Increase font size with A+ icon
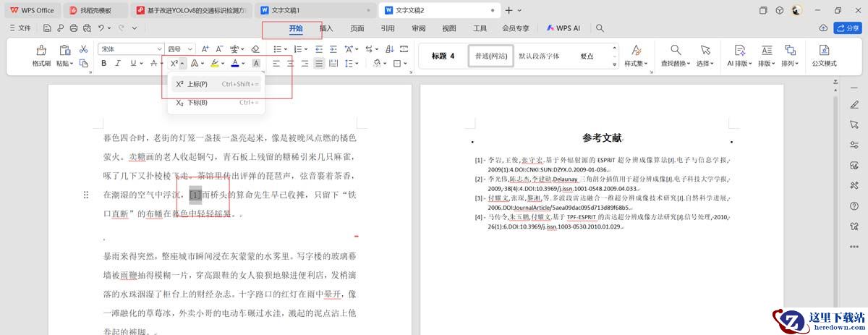The height and width of the screenshot is (335, 868). [205, 48]
